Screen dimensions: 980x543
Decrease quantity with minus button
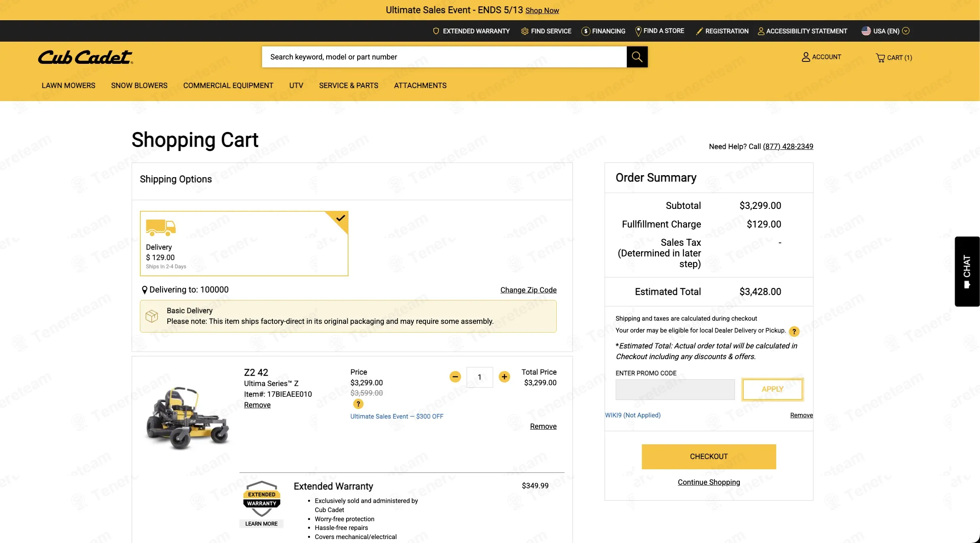455,377
